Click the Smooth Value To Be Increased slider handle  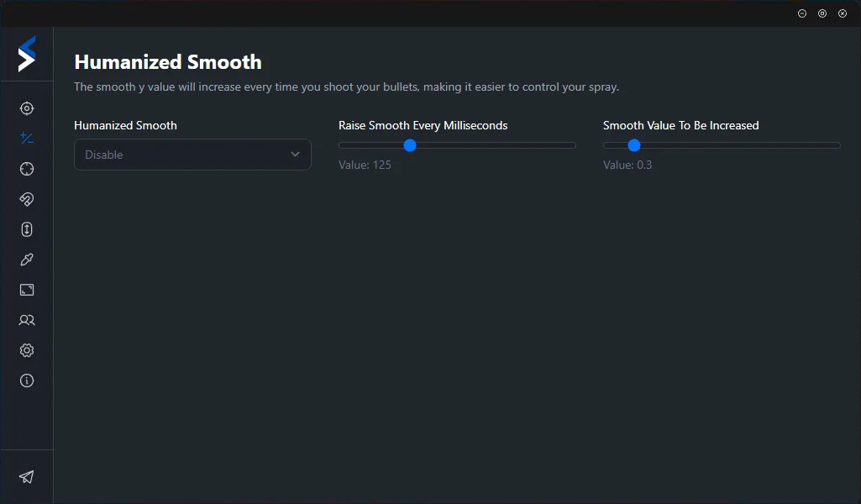tap(634, 145)
